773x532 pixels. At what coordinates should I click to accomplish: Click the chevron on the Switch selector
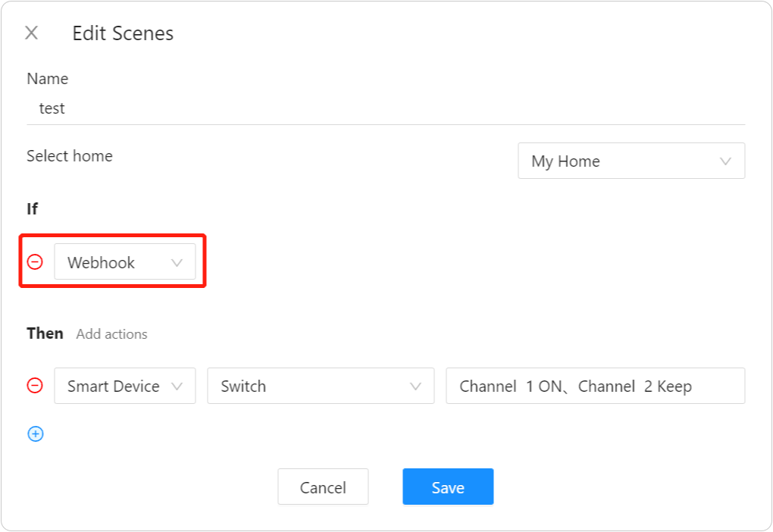tap(415, 386)
